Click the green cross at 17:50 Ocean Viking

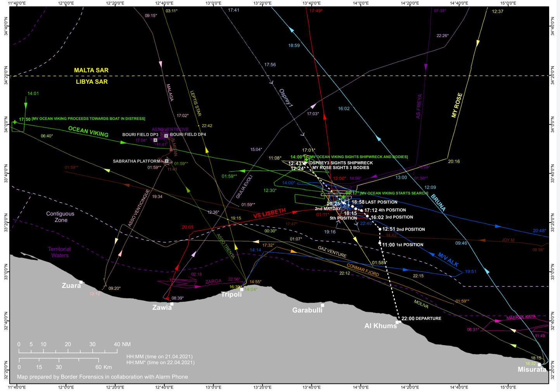pos(15,122)
